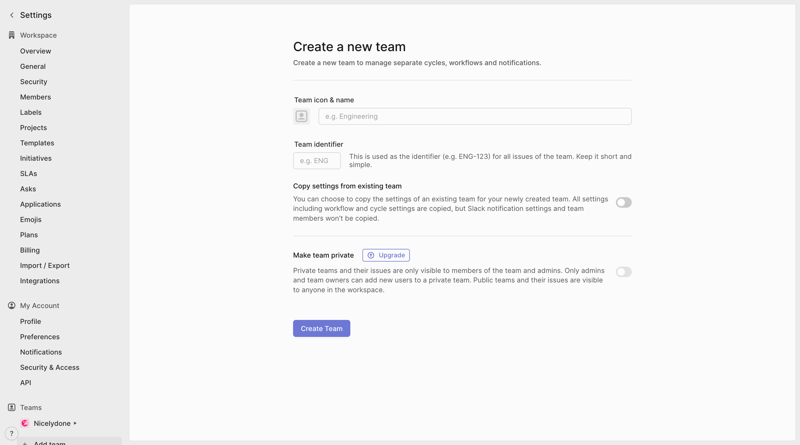Click the My Account avatar icon
The width and height of the screenshot is (800, 445).
[12, 305]
